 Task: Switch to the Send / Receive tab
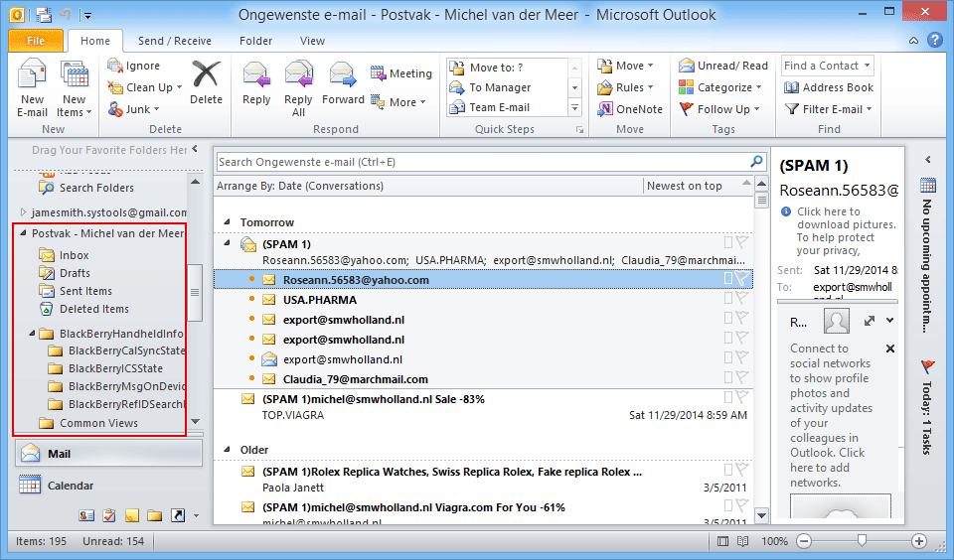click(175, 41)
